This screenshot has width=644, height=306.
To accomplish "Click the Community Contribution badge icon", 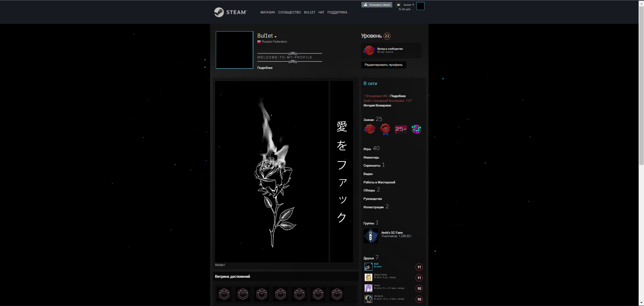I will [x=369, y=50].
